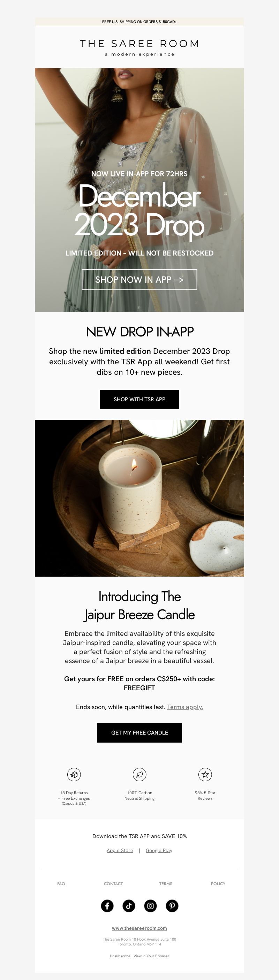Open the Facebook social icon
The image size is (279, 980).
(107, 906)
